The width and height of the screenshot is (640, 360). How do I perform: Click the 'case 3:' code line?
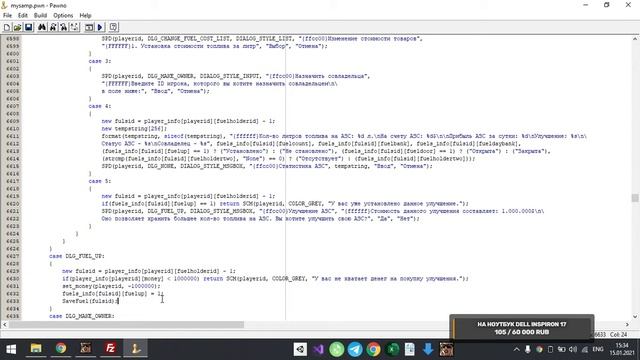coord(100,61)
